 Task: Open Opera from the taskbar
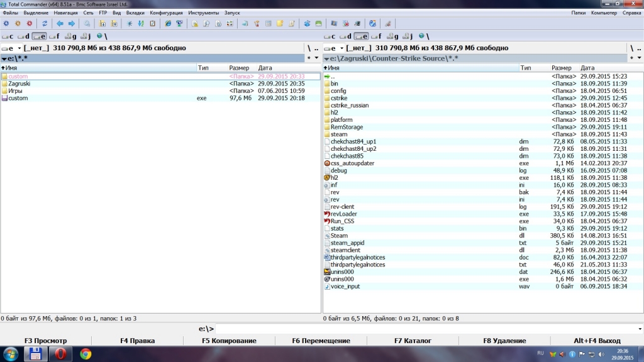[x=60, y=354]
